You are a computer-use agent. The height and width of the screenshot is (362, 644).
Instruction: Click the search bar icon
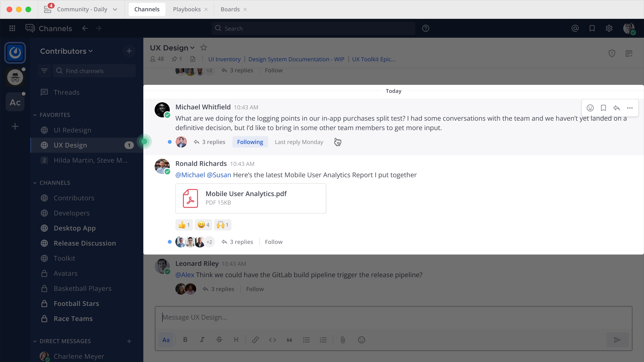(219, 28)
